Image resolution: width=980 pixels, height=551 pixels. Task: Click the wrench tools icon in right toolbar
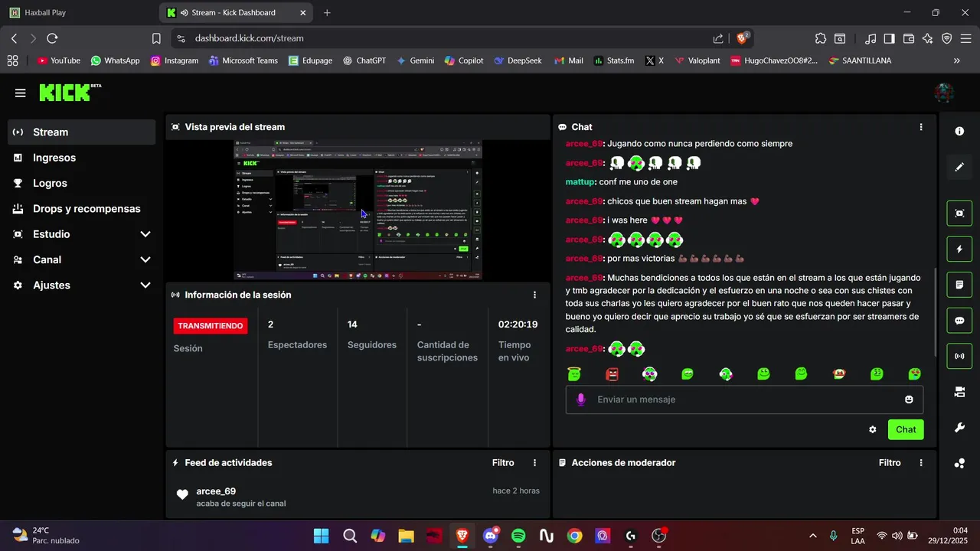[x=959, y=428]
